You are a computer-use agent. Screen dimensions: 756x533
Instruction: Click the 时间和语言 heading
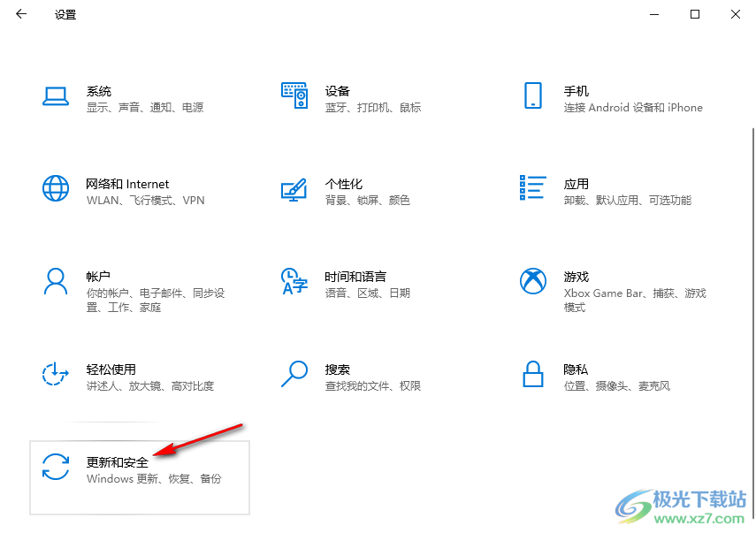pos(355,277)
